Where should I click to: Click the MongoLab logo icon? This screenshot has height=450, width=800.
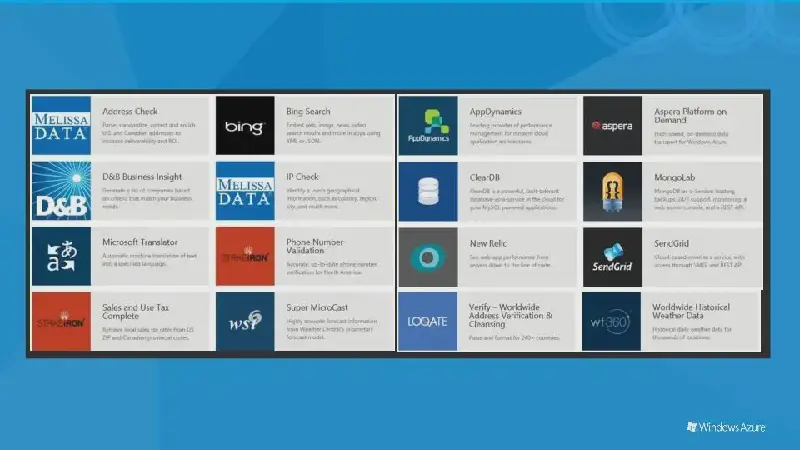612,191
